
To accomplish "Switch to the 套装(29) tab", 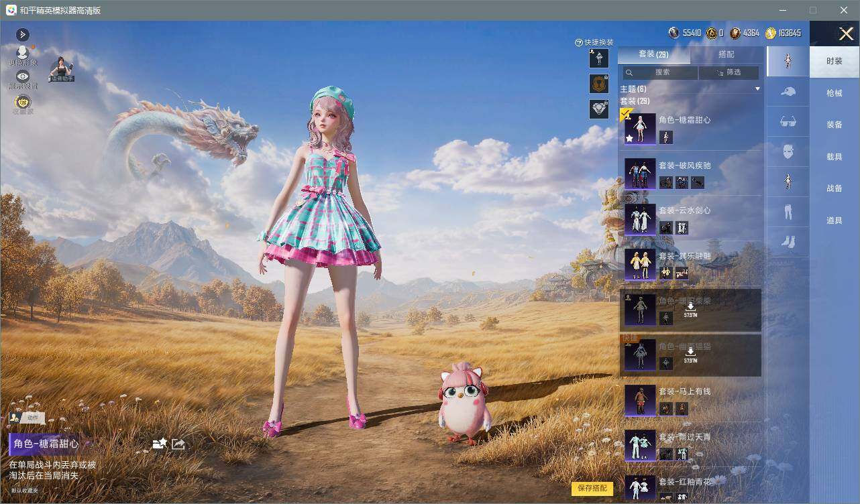I will click(x=653, y=54).
